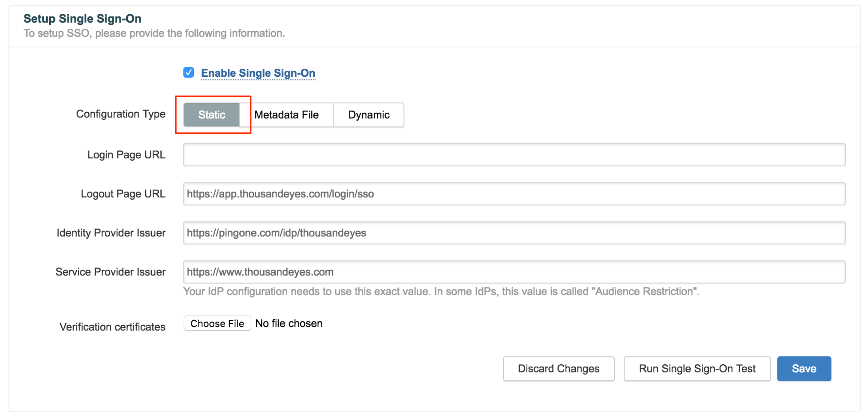Image resolution: width=868 pixels, height=416 pixels.
Task: Click into the Logout Page URL field
Action: (514, 194)
